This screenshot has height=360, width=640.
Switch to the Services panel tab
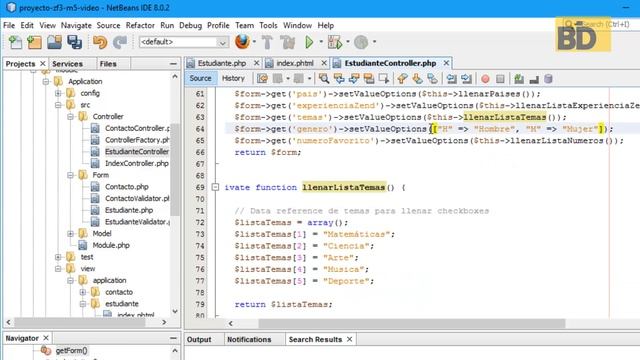(67, 64)
